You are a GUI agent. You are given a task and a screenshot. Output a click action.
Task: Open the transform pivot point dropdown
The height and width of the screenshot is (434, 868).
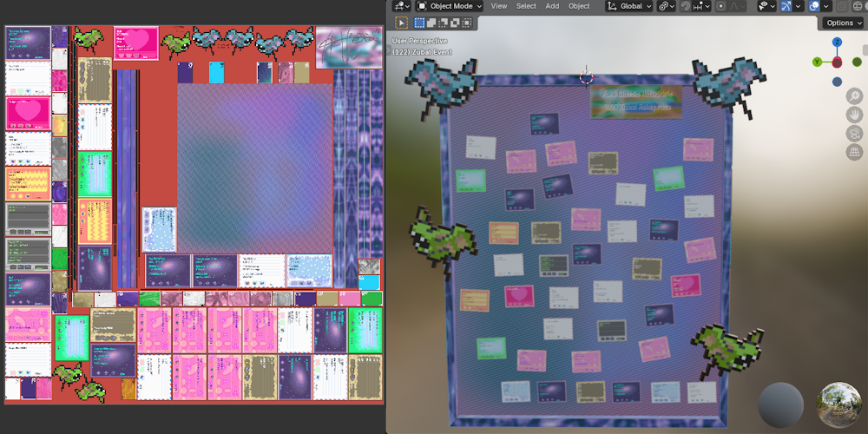[666, 6]
